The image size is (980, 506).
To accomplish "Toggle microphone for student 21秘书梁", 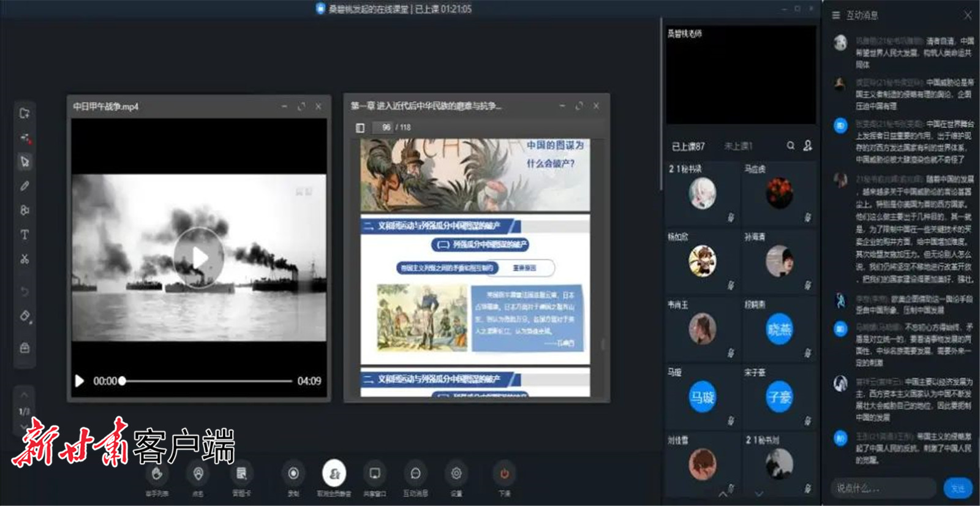I will pyautogui.click(x=731, y=217).
